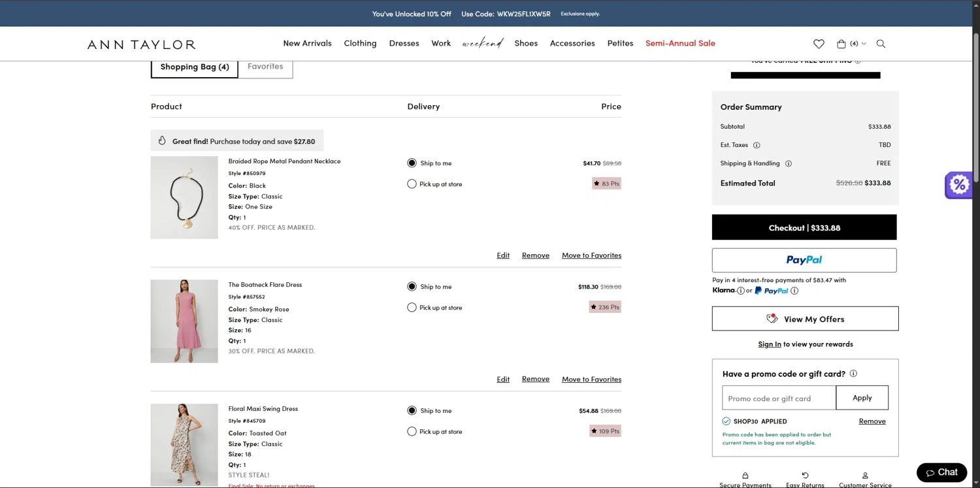Viewport: 980px width, 488px height.
Task: Select Pick up at store for Floral Maxi Dress
Action: [412, 432]
